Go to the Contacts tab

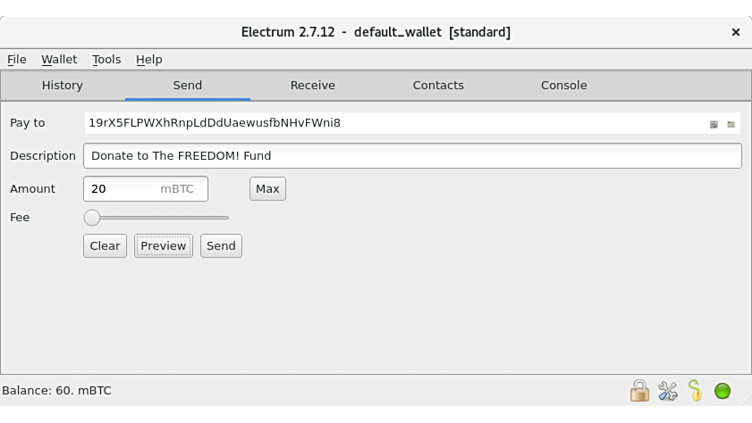pos(438,85)
